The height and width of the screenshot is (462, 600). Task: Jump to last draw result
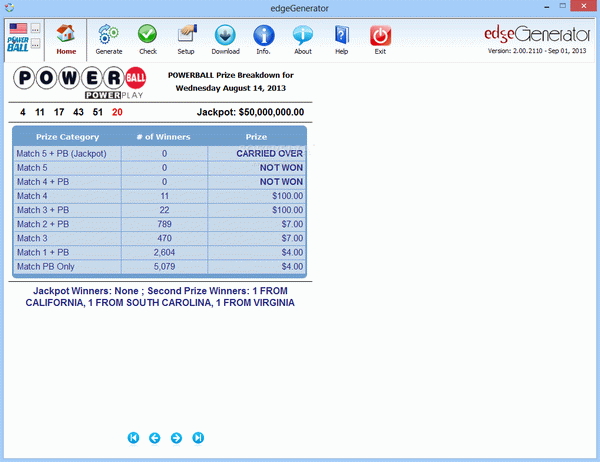(x=198, y=438)
